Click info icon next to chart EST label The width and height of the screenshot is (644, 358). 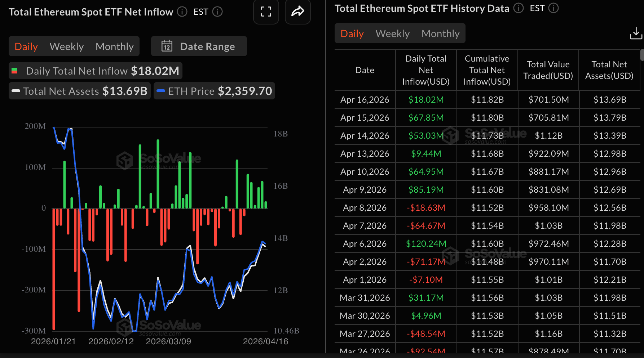(217, 12)
